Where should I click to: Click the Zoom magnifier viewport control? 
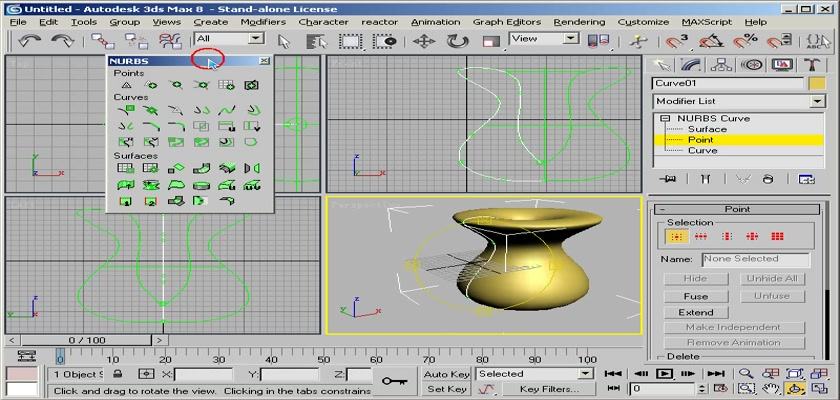[x=745, y=373]
